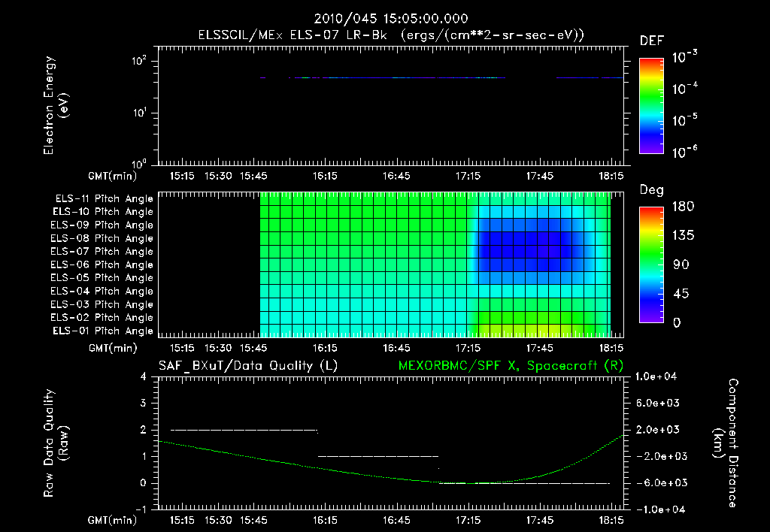
Task: Click the 10^-6 tick on DEF scale
Action: (684, 151)
